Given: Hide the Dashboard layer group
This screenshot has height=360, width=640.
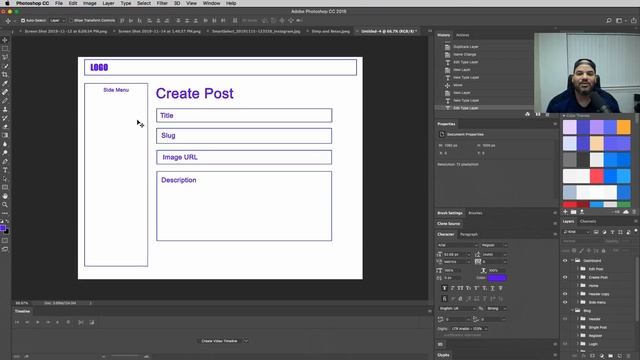Looking at the screenshot, I should (x=565, y=260).
